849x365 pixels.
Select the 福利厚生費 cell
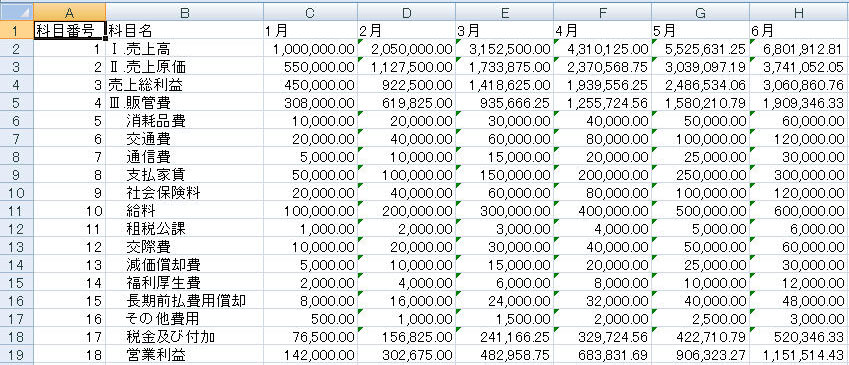click(x=185, y=283)
